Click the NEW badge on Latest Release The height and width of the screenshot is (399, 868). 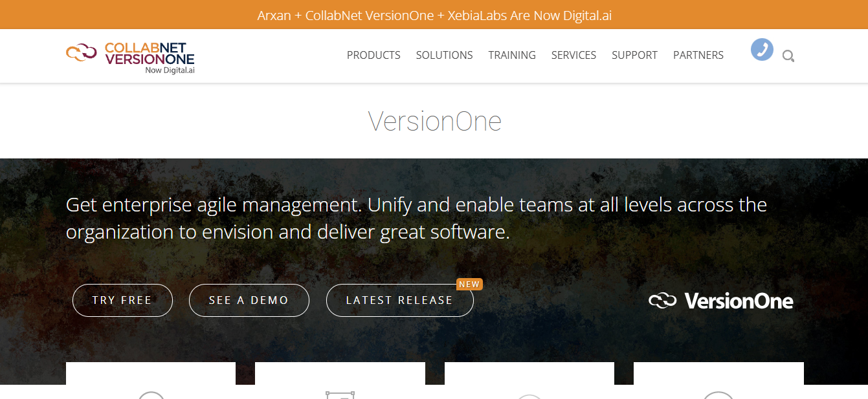[x=469, y=284]
